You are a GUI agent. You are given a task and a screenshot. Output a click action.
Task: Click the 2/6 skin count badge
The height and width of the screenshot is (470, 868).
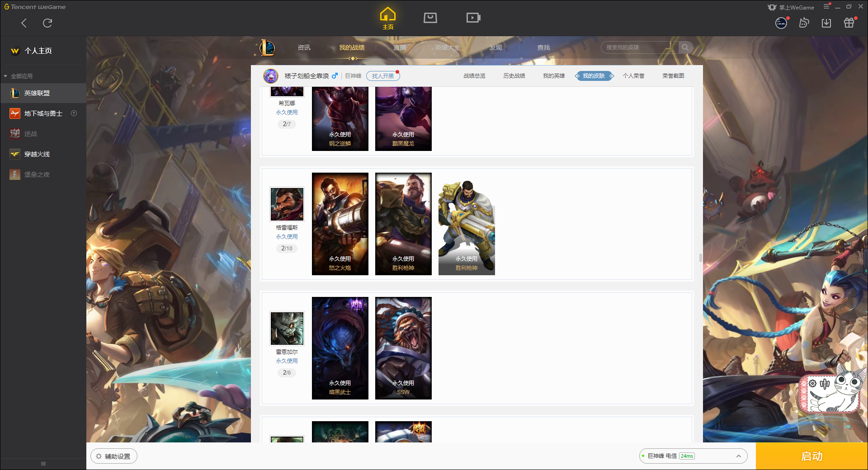point(287,372)
